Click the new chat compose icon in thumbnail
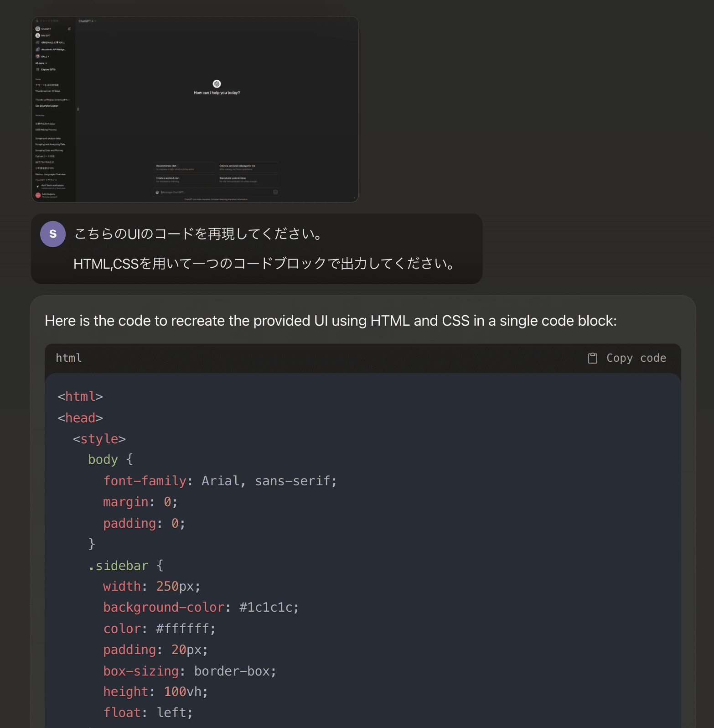714x728 pixels. pyautogui.click(x=69, y=29)
